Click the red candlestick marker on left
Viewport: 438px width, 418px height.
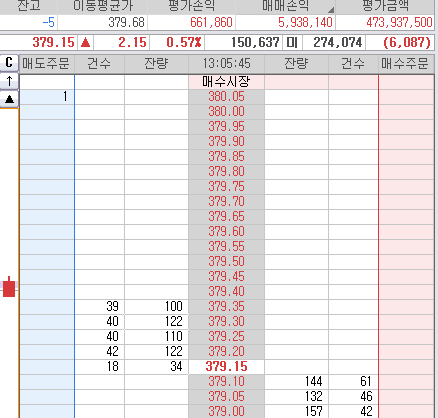pos(9,287)
